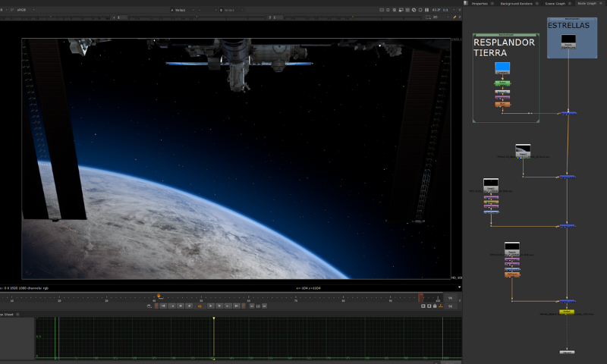Click the gamma Y value field

[x=122, y=17]
